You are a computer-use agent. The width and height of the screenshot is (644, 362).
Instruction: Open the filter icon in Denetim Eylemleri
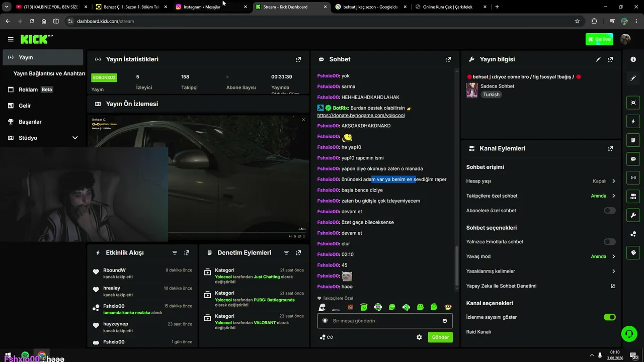click(x=286, y=253)
